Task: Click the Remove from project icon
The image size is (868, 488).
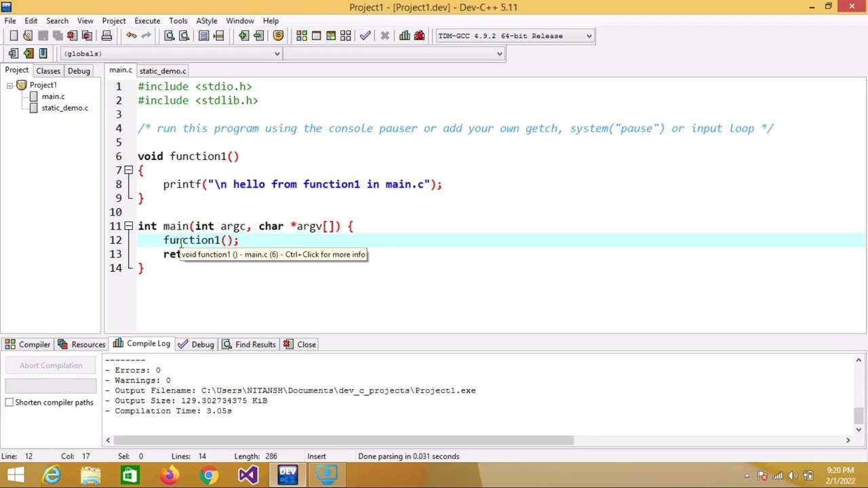Action: [x=258, y=35]
